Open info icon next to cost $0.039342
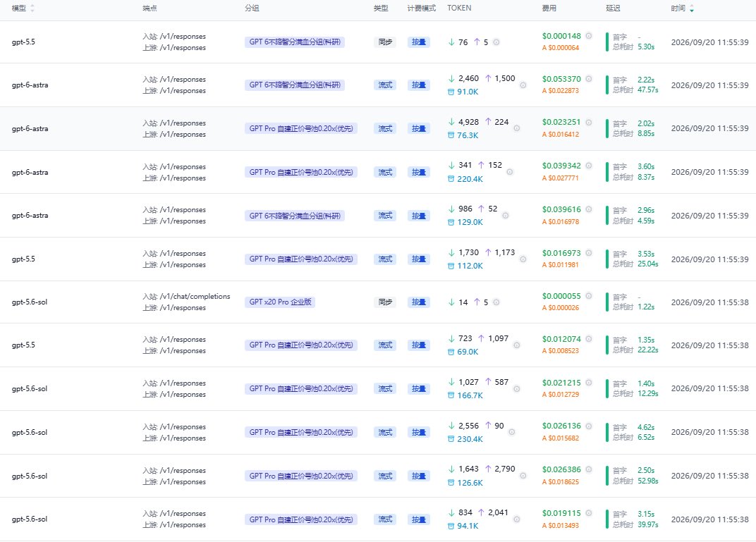 pos(589,166)
